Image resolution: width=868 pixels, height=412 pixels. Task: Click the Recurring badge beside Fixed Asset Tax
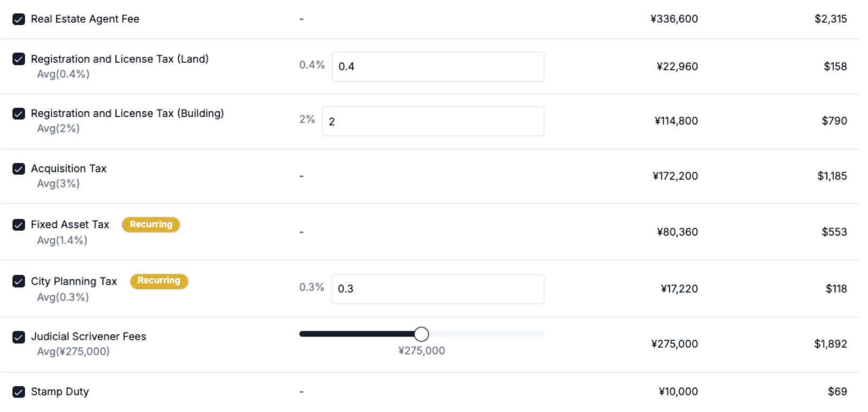pyautogui.click(x=151, y=224)
